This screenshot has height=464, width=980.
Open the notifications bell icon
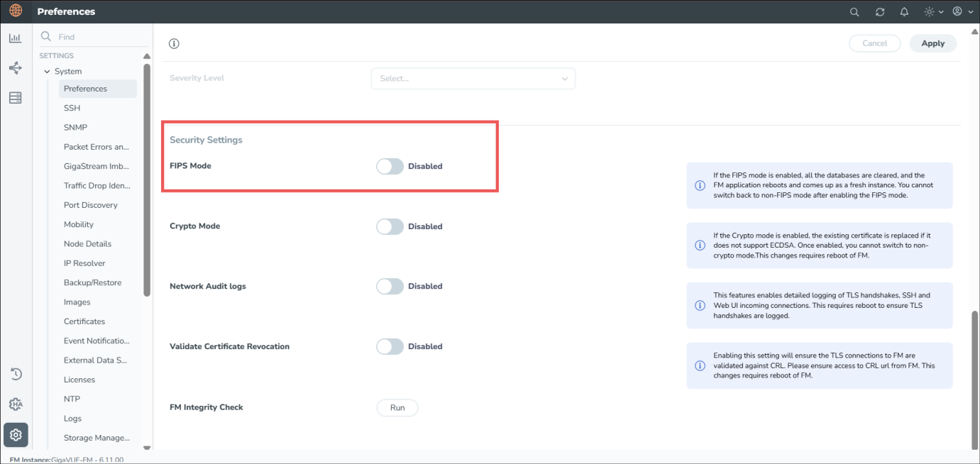pyautogui.click(x=904, y=12)
